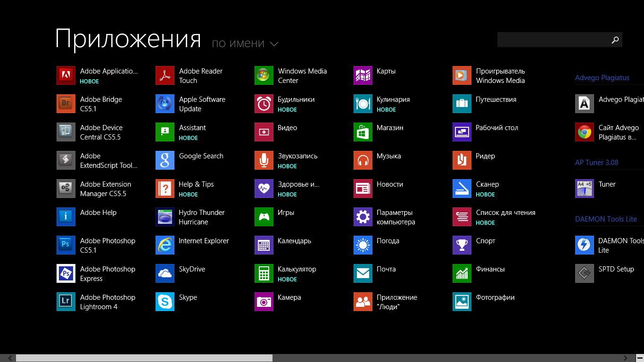Select the DAEMON Tools Lite group header
The height and width of the screenshot is (362, 644).
pyautogui.click(x=606, y=219)
